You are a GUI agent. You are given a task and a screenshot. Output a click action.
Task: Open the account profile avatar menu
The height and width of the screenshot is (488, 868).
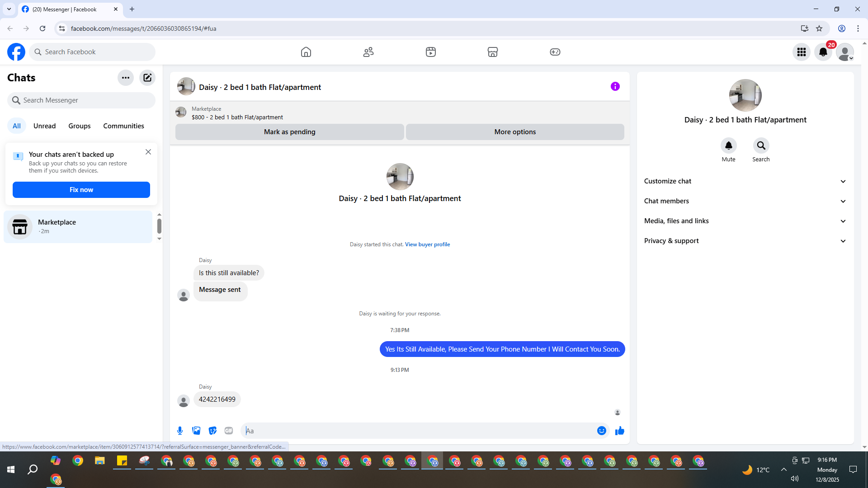845,52
